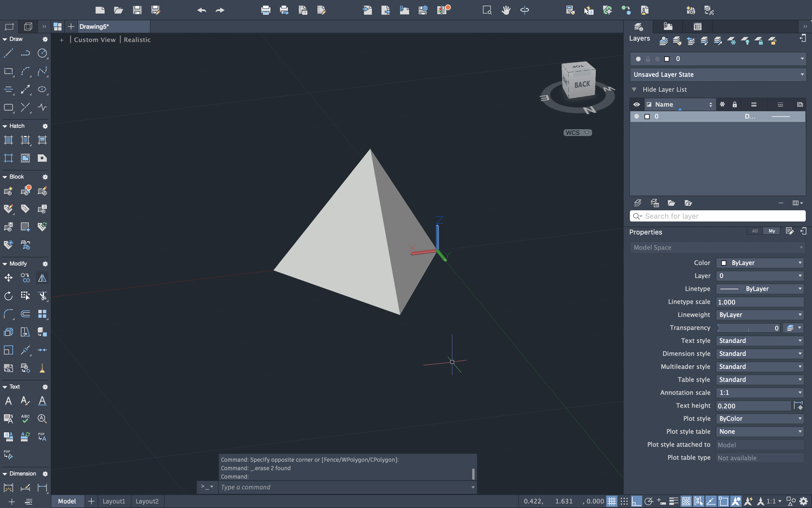Image resolution: width=812 pixels, height=508 pixels.
Task: Choose the Hatch tool icon
Action: pyautogui.click(x=8, y=140)
